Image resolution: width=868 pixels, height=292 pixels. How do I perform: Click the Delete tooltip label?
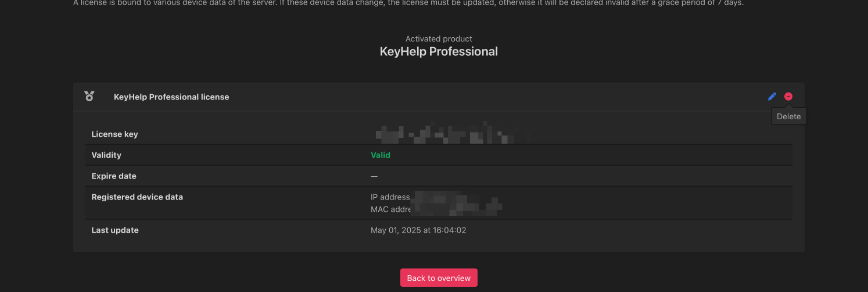788,116
